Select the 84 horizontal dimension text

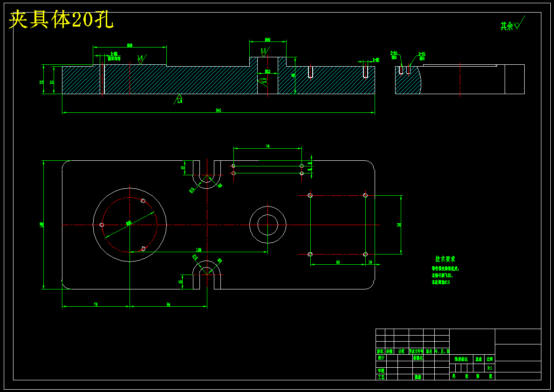coord(168,304)
